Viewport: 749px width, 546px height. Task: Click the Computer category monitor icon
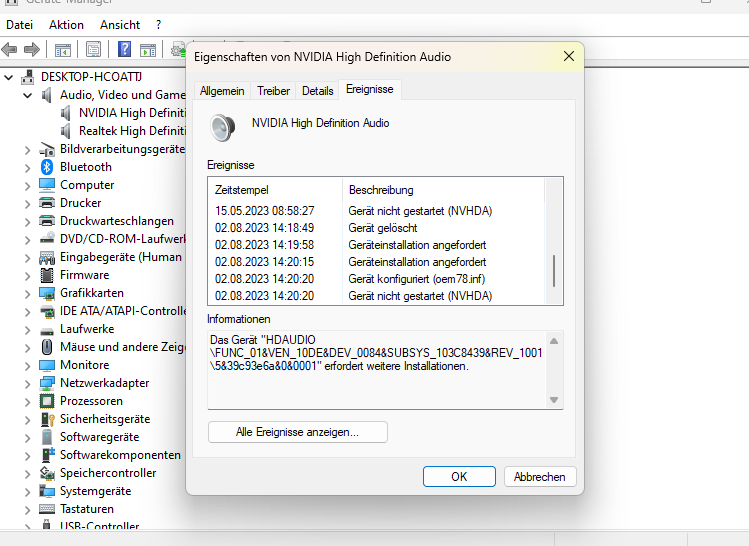click(x=47, y=185)
